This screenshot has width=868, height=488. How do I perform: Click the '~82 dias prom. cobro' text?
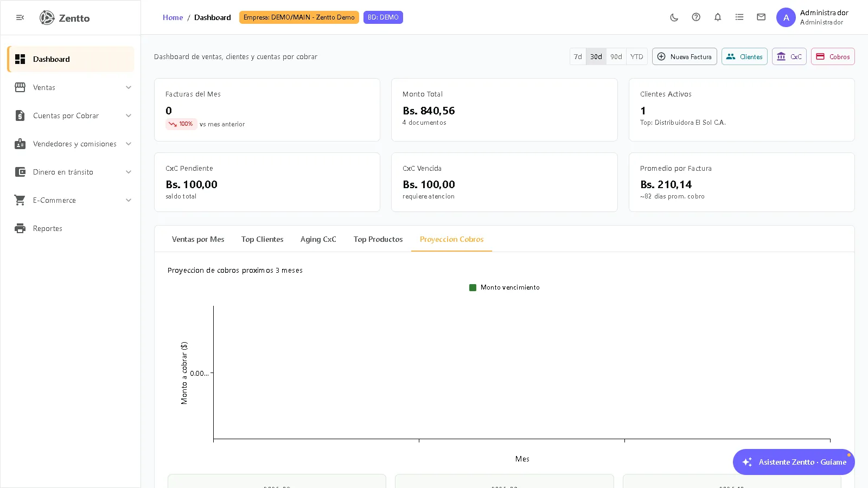[x=672, y=196]
